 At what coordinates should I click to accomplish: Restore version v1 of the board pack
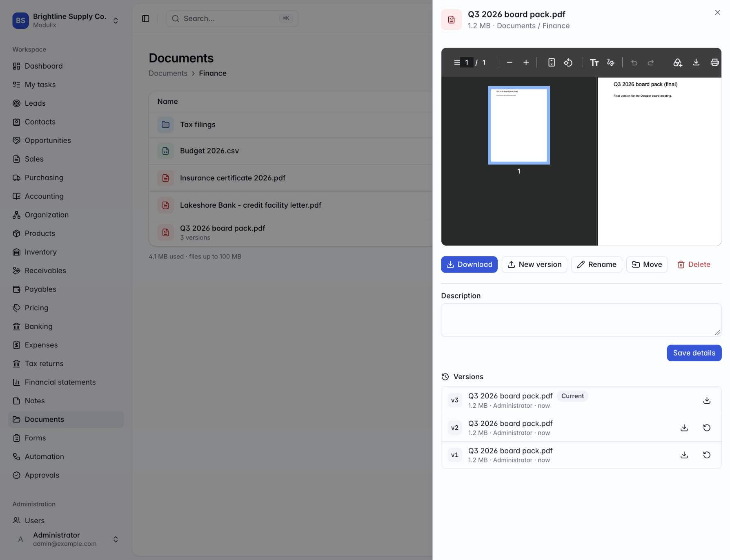(x=707, y=455)
